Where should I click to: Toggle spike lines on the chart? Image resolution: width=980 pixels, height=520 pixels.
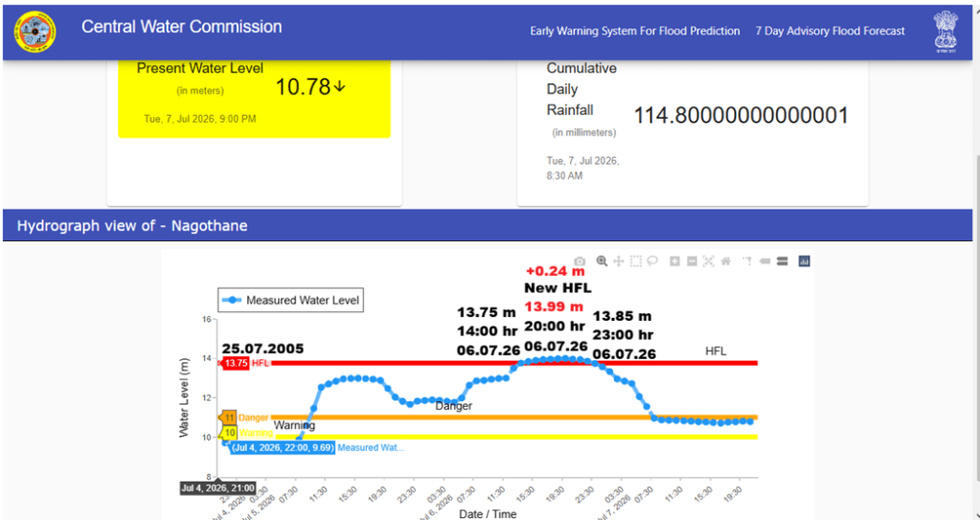pyautogui.click(x=747, y=261)
